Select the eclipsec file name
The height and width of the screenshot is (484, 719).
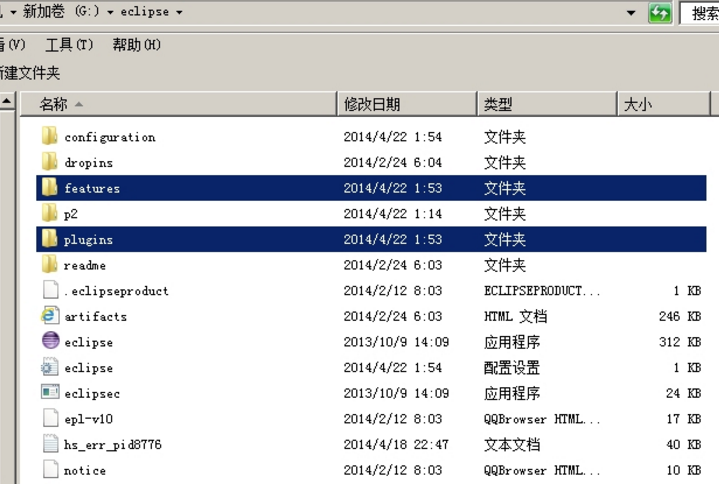pos(92,394)
